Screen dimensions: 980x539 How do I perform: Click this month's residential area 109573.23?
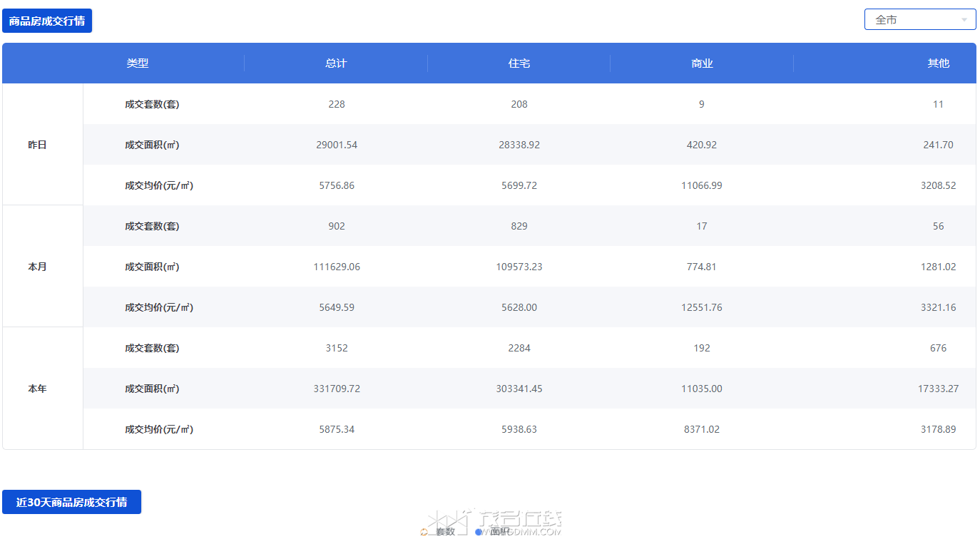pyautogui.click(x=519, y=267)
